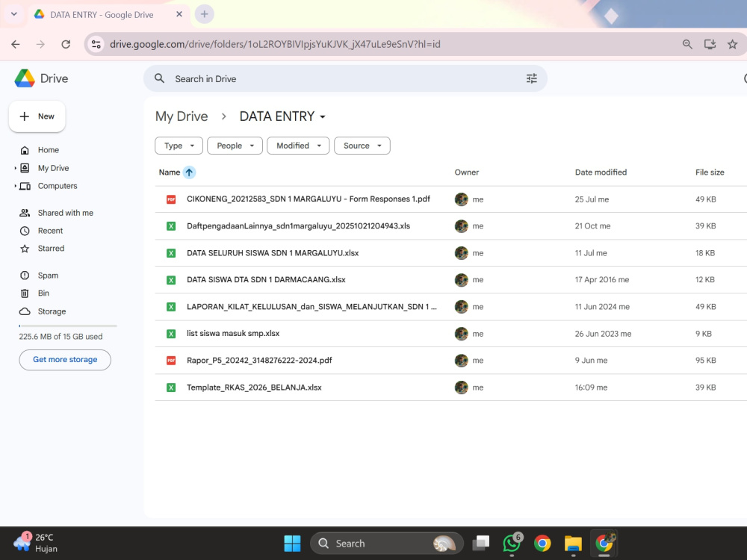Click the Search in Drive field

345,78
